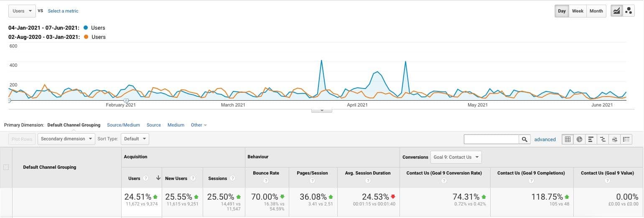Select the pie chart percentage view icon
Image resolution: width=644 pixels, height=218 pixels.
coord(579,139)
